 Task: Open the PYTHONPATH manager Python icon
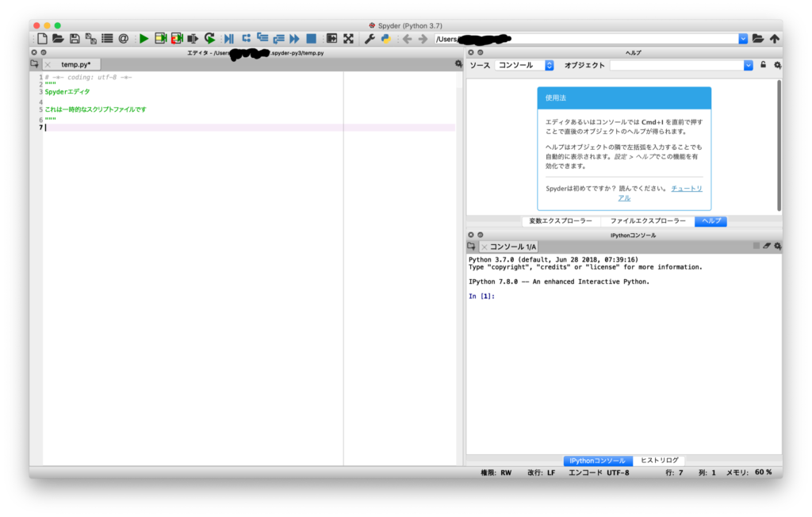(385, 38)
